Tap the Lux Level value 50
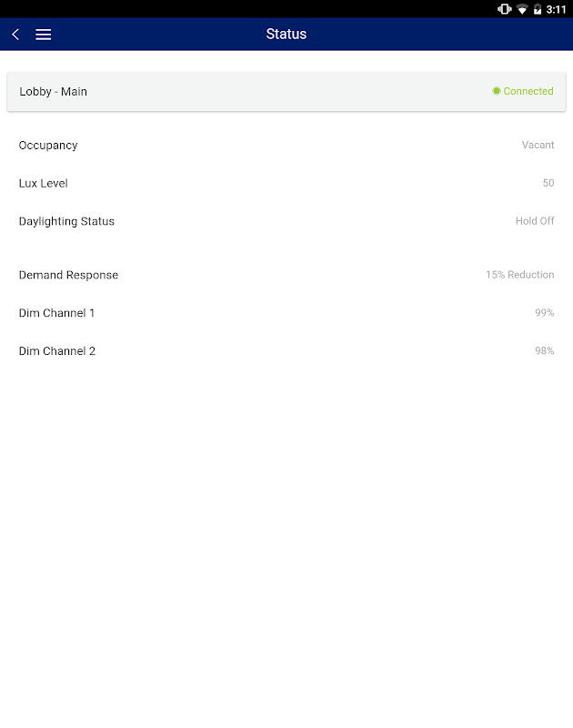The height and width of the screenshot is (728, 573). pos(548,183)
